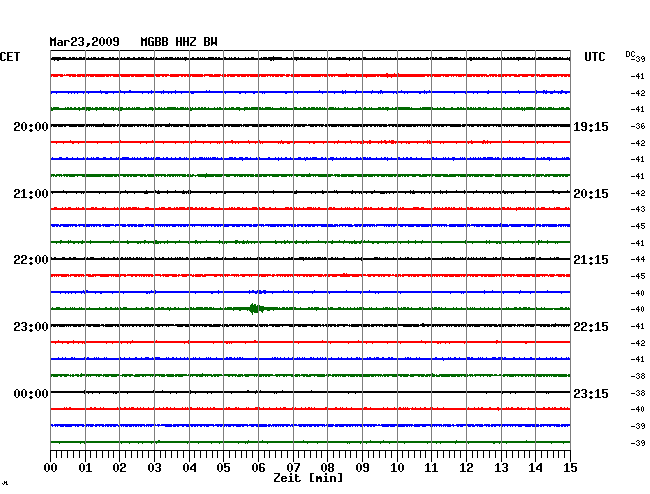Click the Zeit [min] axis title
Screen dimensions: 650x494
point(308,478)
